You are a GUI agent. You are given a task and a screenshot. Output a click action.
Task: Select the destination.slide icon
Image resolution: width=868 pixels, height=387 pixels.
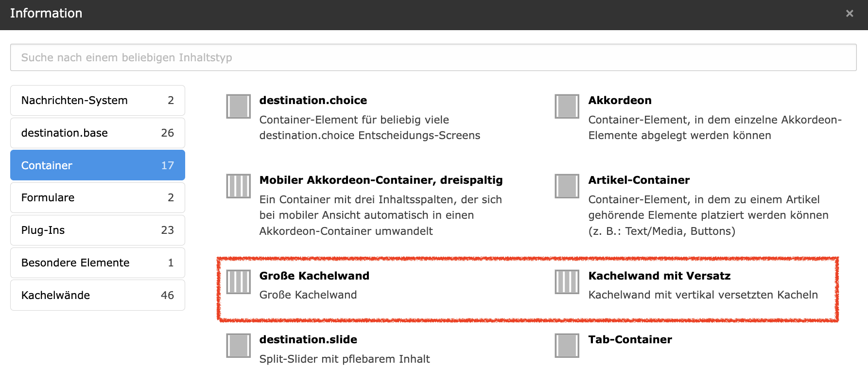click(x=238, y=346)
